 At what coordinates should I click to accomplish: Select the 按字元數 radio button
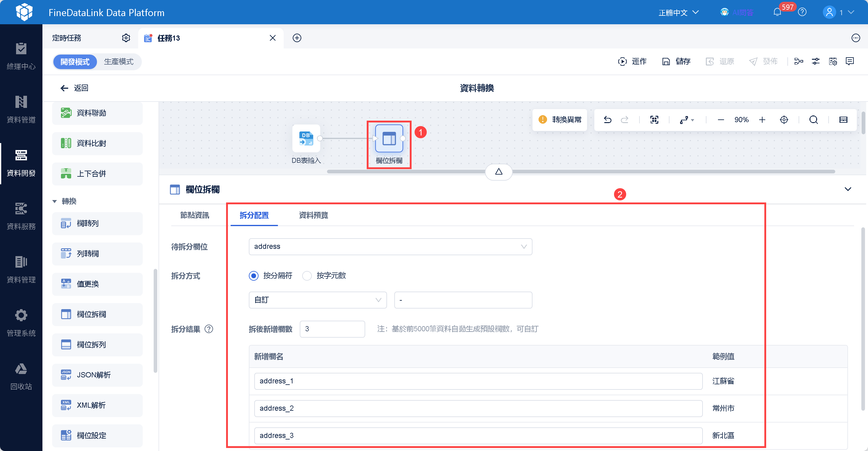point(307,276)
